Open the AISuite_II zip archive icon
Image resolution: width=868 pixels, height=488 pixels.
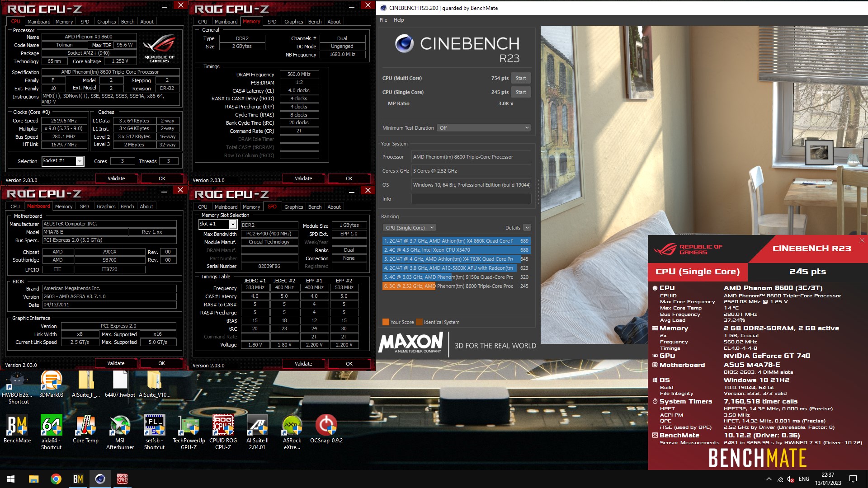click(86, 384)
